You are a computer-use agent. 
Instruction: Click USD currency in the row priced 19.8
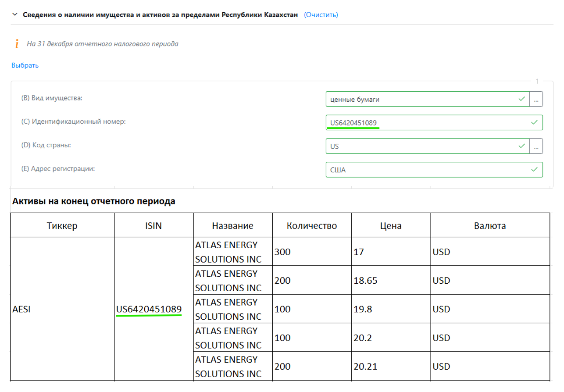(490, 309)
